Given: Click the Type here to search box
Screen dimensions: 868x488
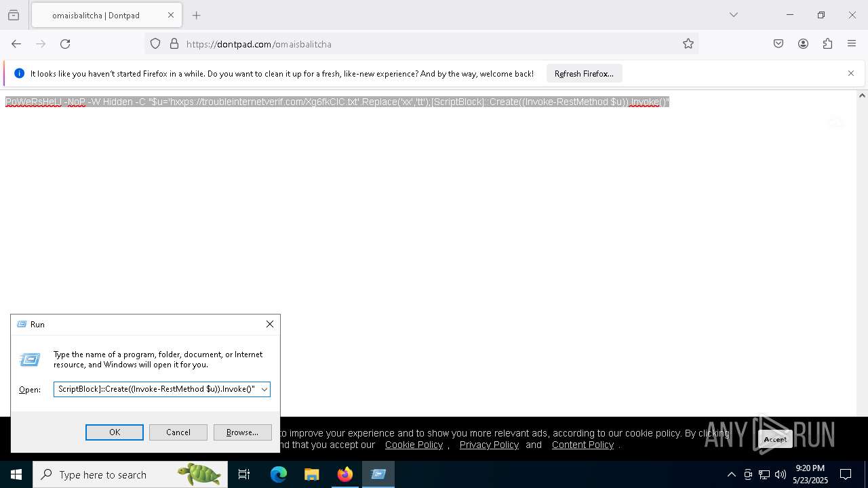Looking at the screenshot, I should 130,474.
